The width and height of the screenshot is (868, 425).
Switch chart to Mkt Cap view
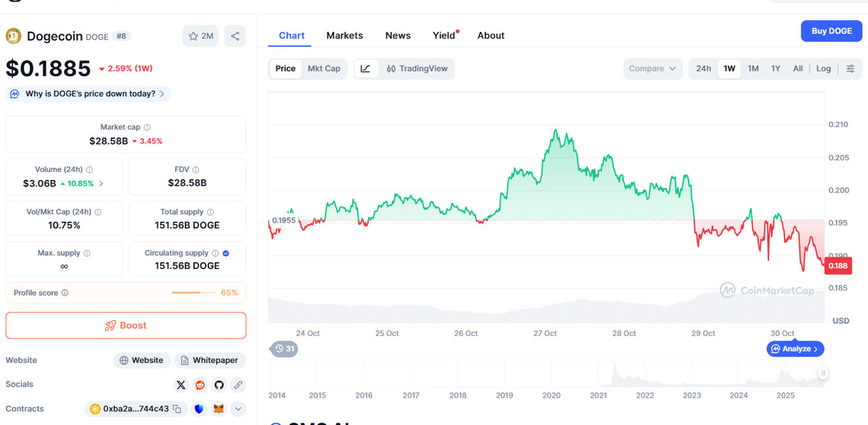click(323, 69)
